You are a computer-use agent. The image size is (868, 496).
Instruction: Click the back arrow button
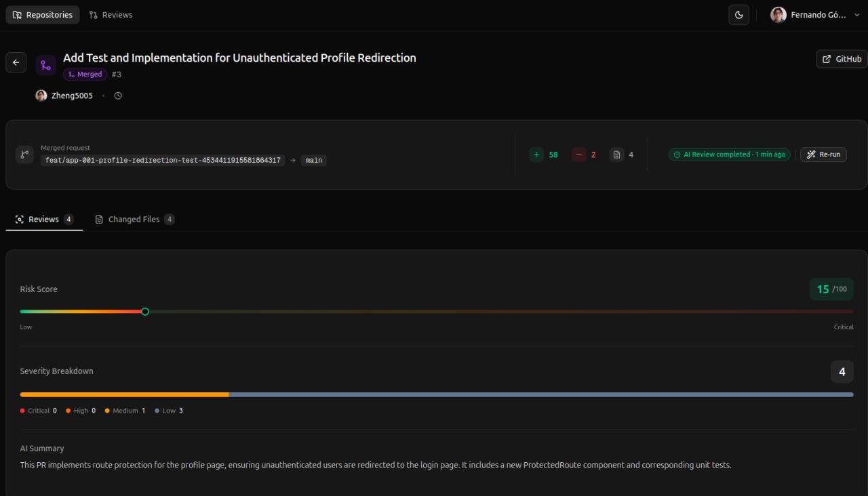[16, 63]
